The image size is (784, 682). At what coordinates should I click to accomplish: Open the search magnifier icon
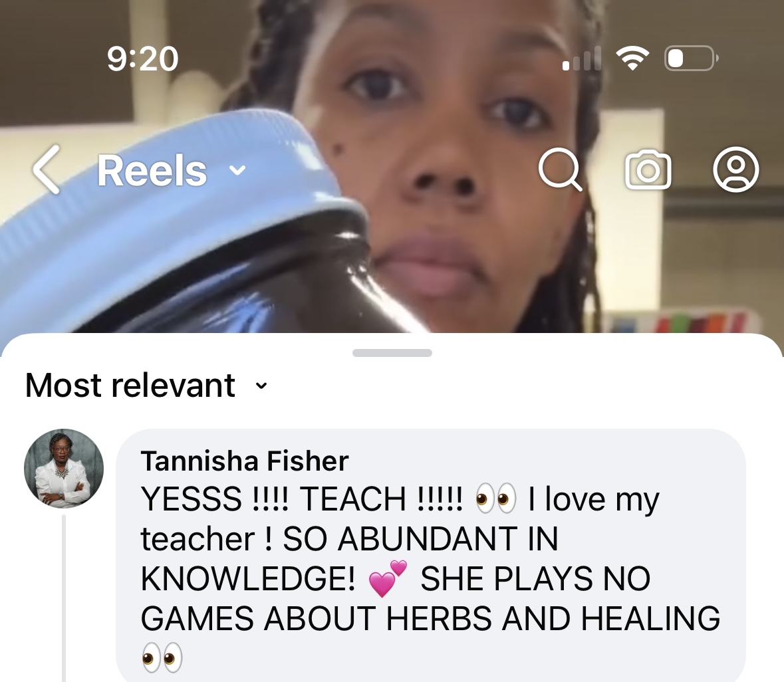(x=561, y=170)
